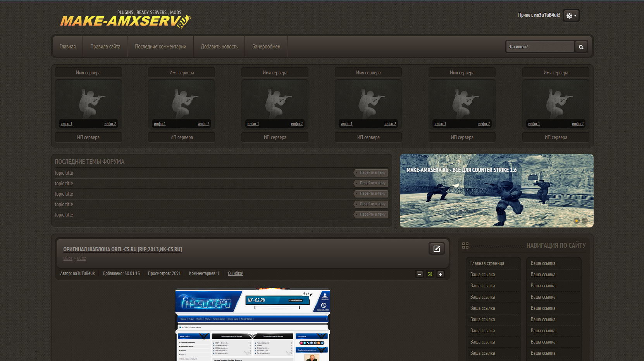Screen dimensions: 644x361
Task: Open 'Главная страница' navigation link
Action: pyautogui.click(x=487, y=263)
